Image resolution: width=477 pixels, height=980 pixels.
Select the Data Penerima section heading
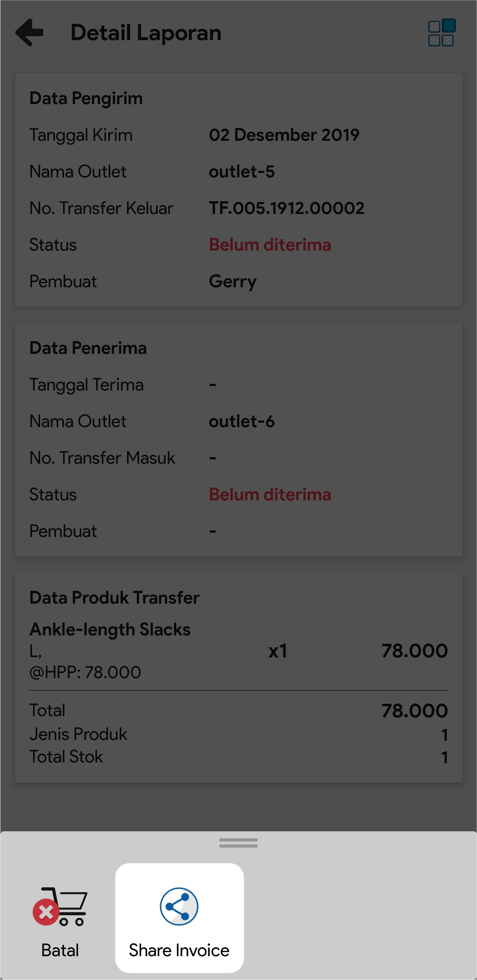(x=88, y=348)
